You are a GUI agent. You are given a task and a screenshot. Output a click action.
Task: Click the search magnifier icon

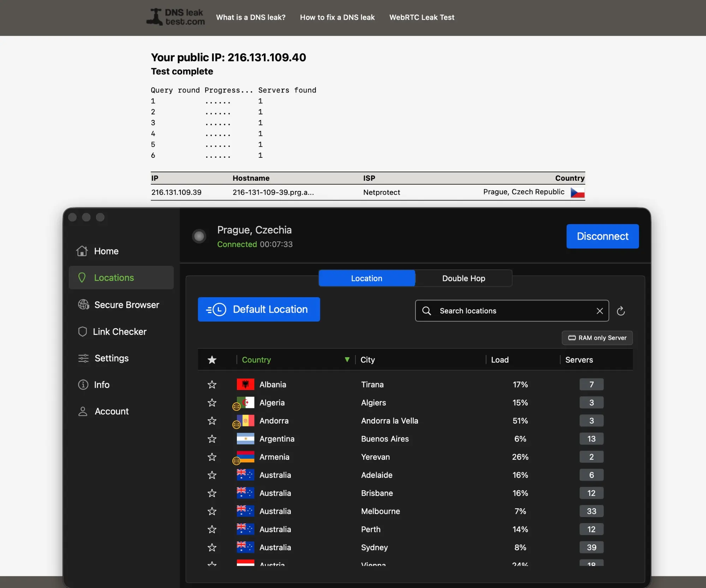(x=426, y=311)
